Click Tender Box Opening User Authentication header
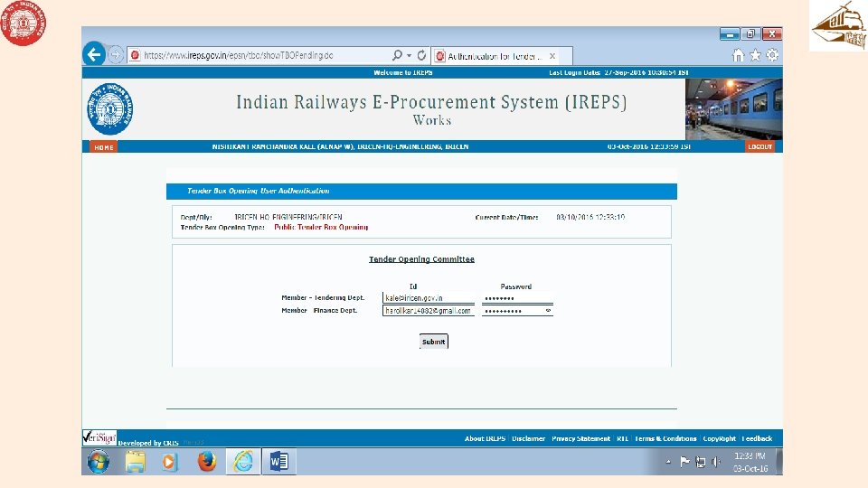Viewport: 868px width, 488px height. [258, 191]
